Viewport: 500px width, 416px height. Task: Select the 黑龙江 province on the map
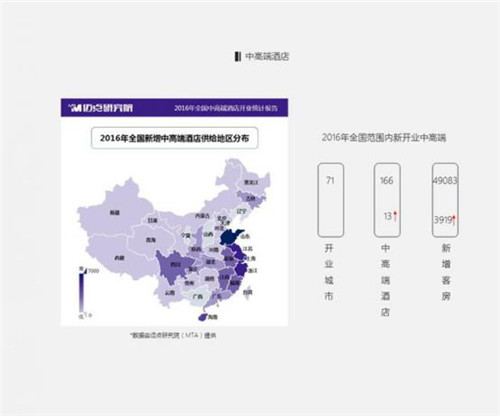click(x=251, y=182)
